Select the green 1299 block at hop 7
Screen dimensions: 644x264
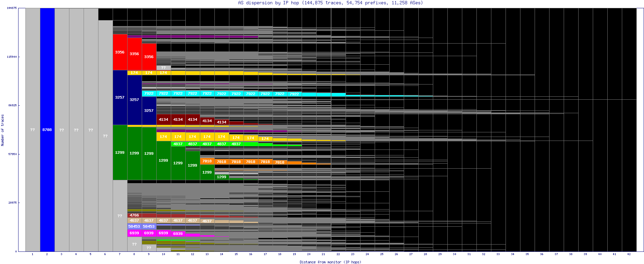[120, 152]
